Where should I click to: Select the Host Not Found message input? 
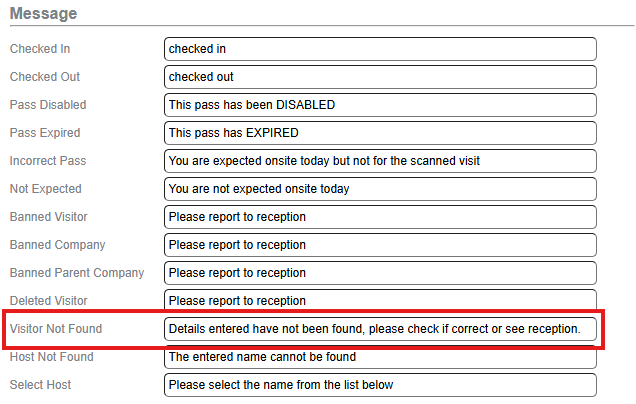click(x=380, y=357)
